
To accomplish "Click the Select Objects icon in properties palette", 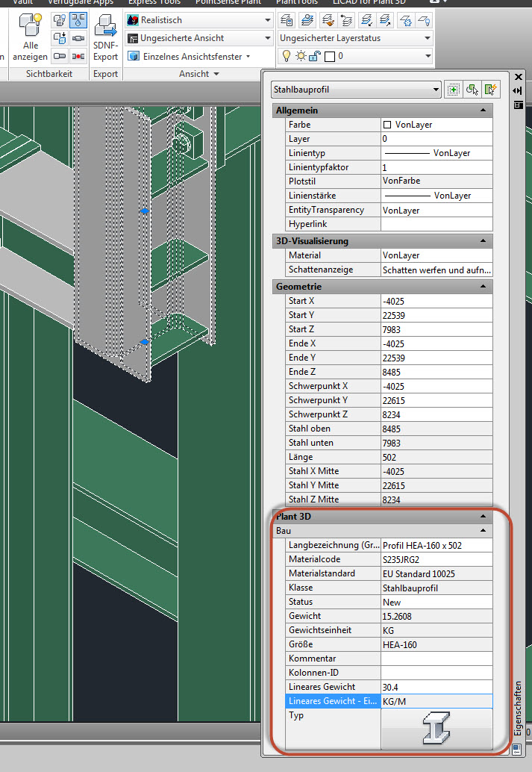I will (472, 90).
